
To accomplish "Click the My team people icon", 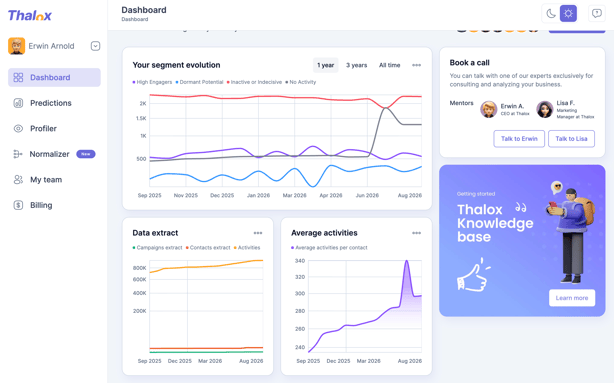I will pyautogui.click(x=18, y=179).
